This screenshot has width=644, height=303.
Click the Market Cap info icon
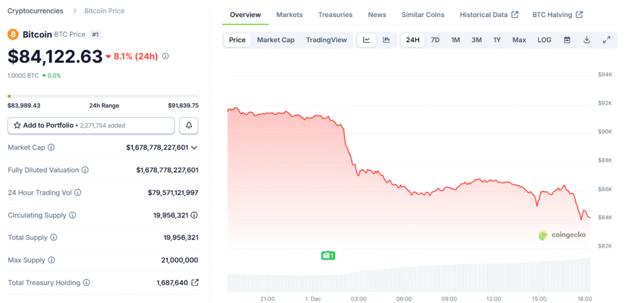(51, 147)
